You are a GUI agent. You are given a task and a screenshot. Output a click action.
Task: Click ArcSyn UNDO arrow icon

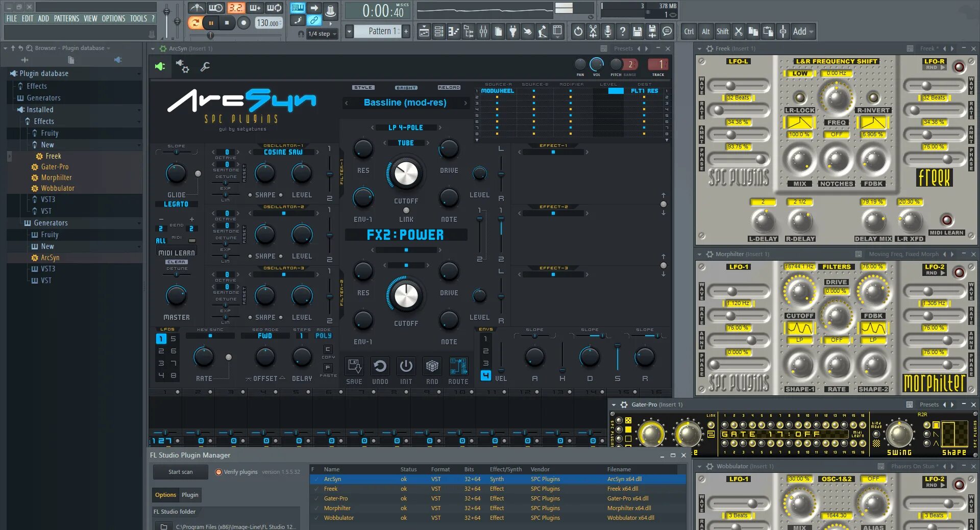click(x=380, y=366)
